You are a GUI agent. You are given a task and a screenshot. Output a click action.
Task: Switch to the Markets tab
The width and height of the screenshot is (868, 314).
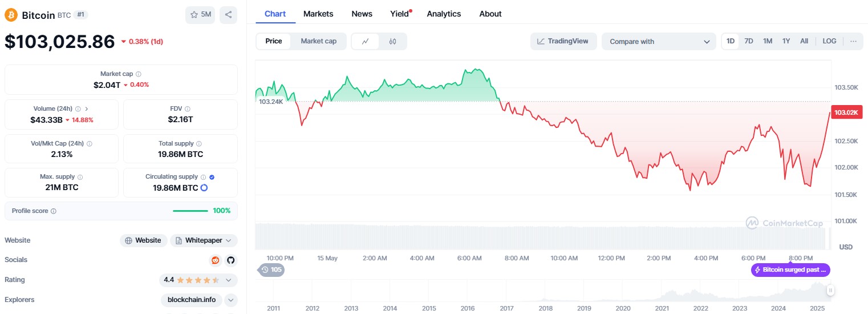pyautogui.click(x=318, y=14)
